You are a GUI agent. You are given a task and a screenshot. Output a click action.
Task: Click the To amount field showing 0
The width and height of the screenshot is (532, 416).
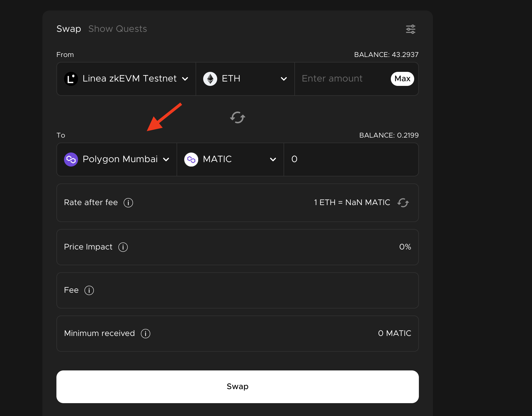[x=351, y=160]
